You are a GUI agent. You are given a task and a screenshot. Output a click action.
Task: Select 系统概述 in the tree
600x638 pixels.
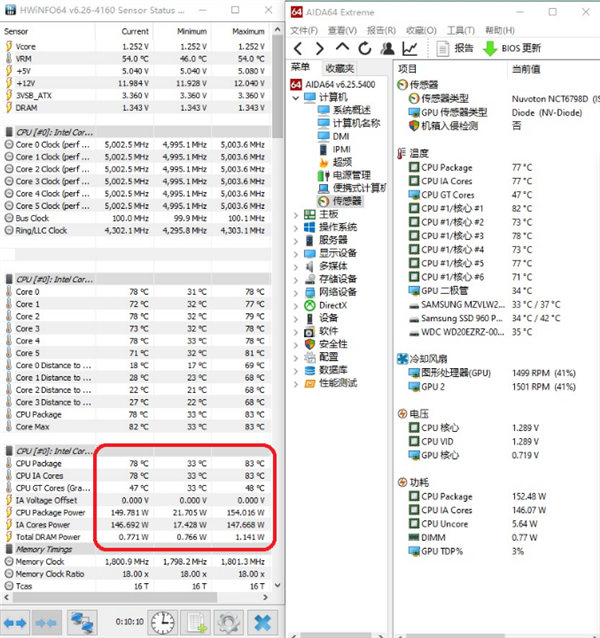(352, 110)
